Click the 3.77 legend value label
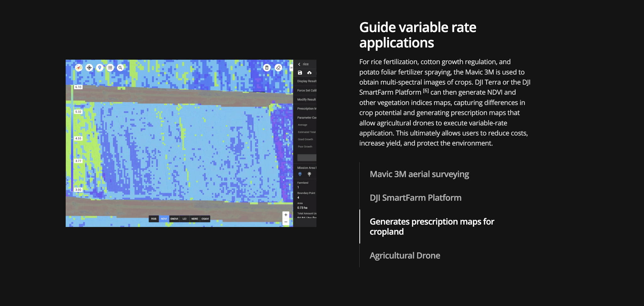Image resolution: width=644 pixels, height=306 pixels. point(78,161)
